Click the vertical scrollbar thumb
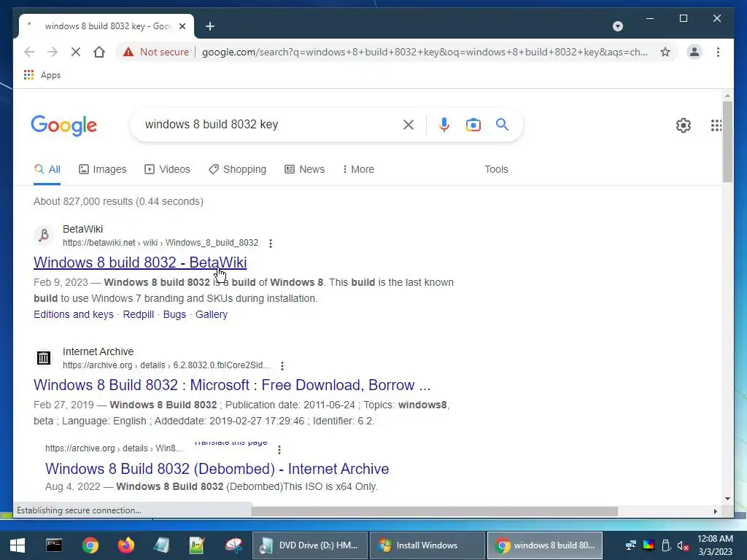This screenshot has height=560, width=747. (x=727, y=141)
